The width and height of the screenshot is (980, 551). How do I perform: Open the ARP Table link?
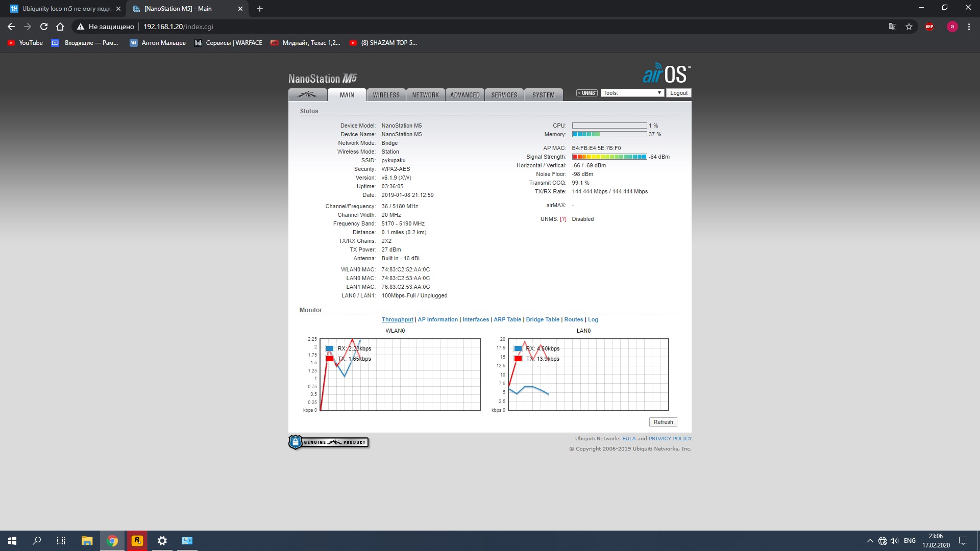[x=507, y=320]
